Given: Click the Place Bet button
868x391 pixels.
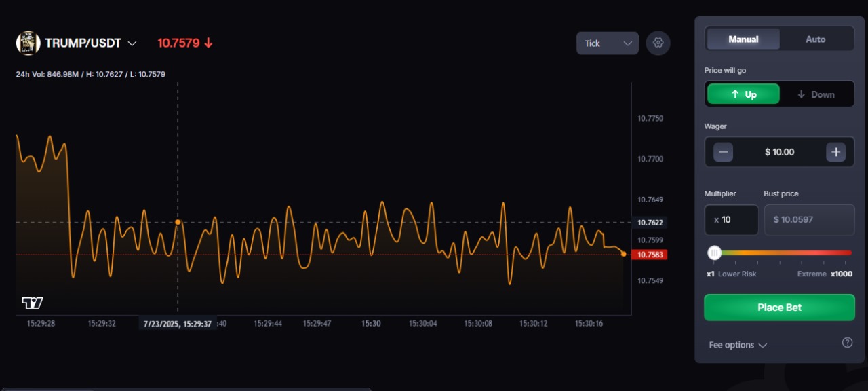Looking at the screenshot, I should [x=779, y=308].
